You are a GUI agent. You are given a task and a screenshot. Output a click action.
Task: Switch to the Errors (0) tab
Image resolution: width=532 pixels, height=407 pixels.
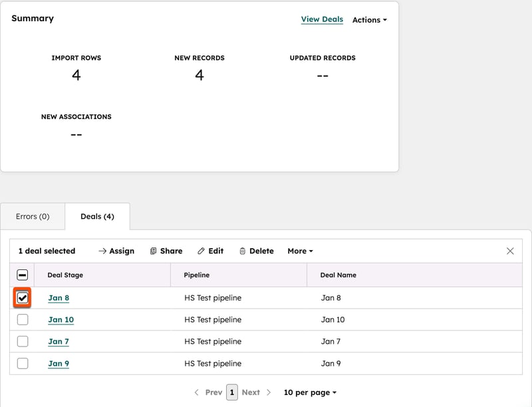[x=33, y=216]
